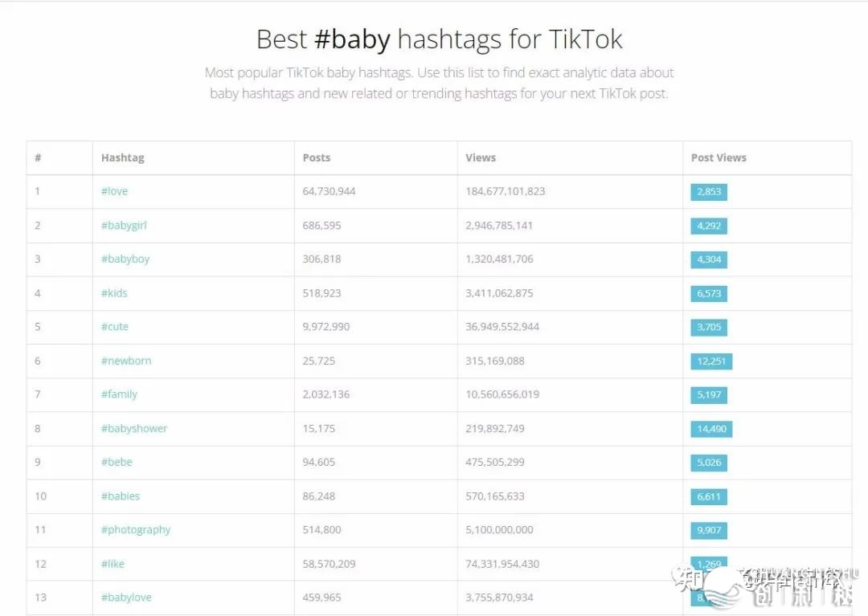
Task: Click the 14,490 post views badge
Action: 711,429
